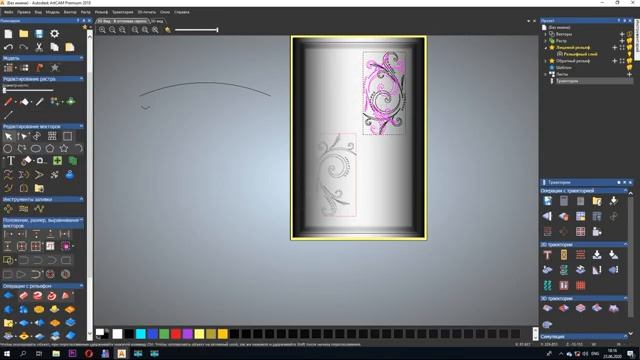Select the create rectangle vector tool
This screenshot has height=360, width=640.
(67, 136)
